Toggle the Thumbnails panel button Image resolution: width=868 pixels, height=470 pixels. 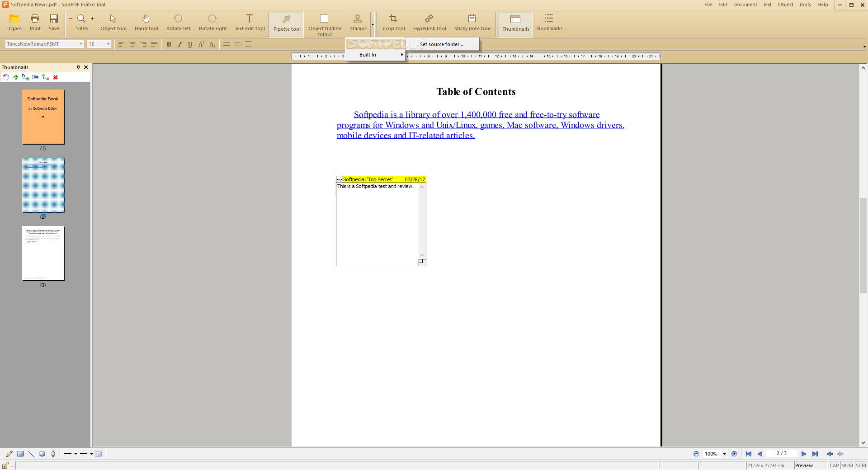point(515,24)
